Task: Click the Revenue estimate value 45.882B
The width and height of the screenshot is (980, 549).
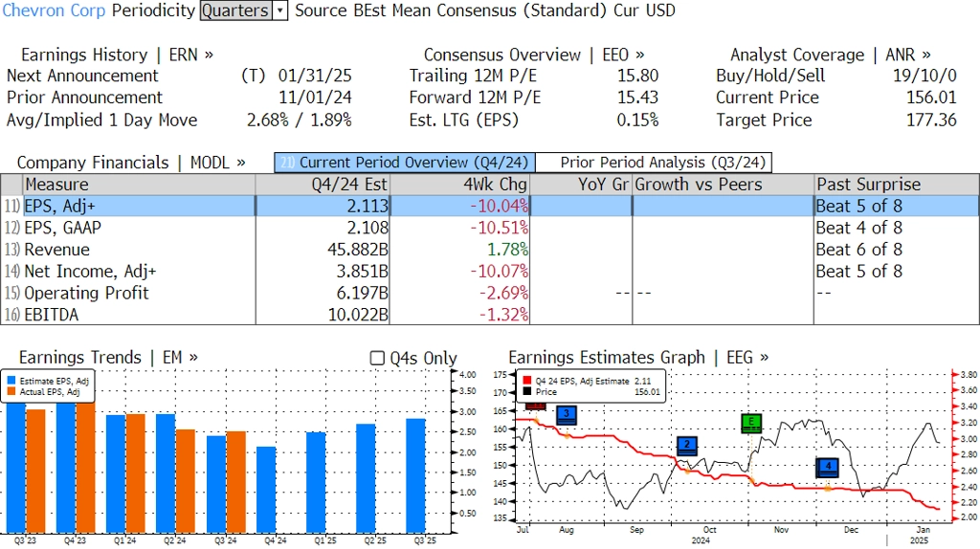Action: [358, 250]
